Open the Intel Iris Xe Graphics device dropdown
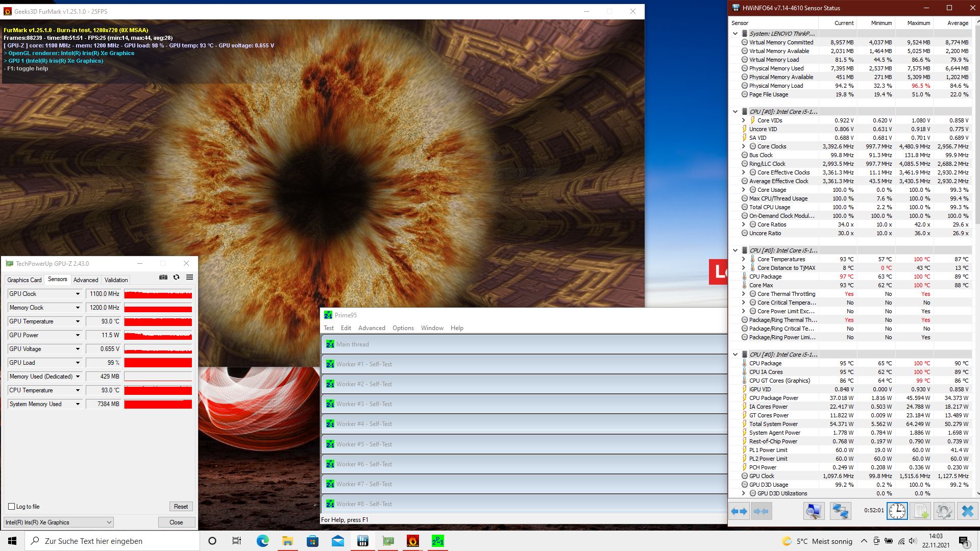This screenshot has width=980, height=551. pyautogui.click(x=109, y=522)
